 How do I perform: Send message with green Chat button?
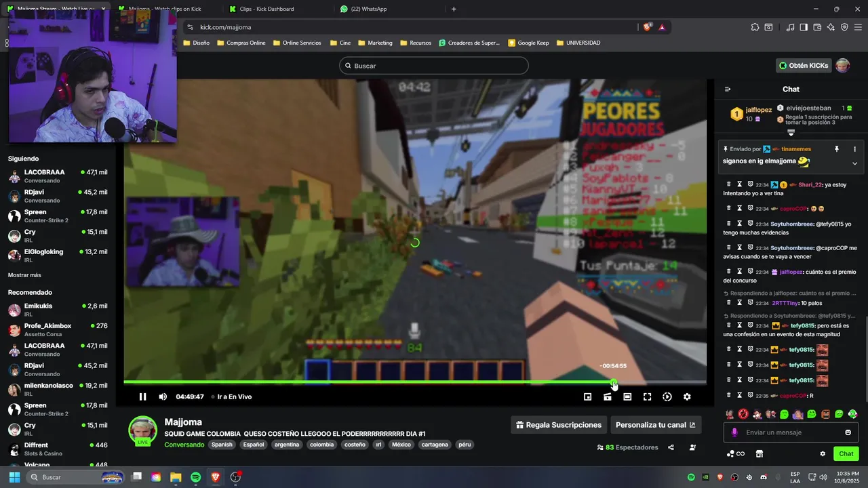[x=846, y=454]
